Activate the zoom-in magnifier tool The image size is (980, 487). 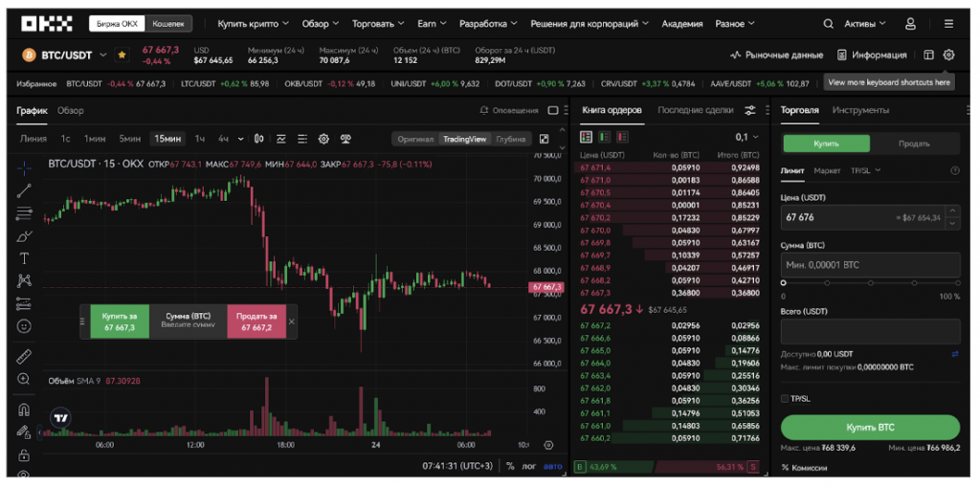pyautogui.click(x=24, y=378)
